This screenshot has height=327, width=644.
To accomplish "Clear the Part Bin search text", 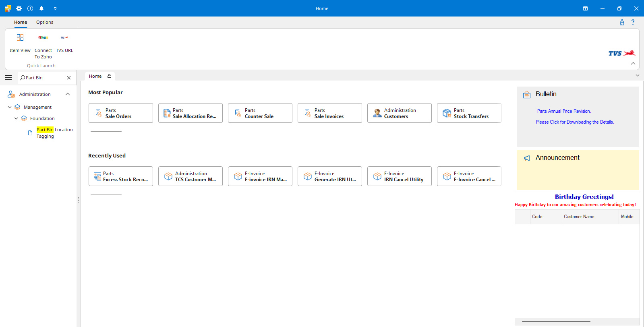I will click(x=69, y=78).
